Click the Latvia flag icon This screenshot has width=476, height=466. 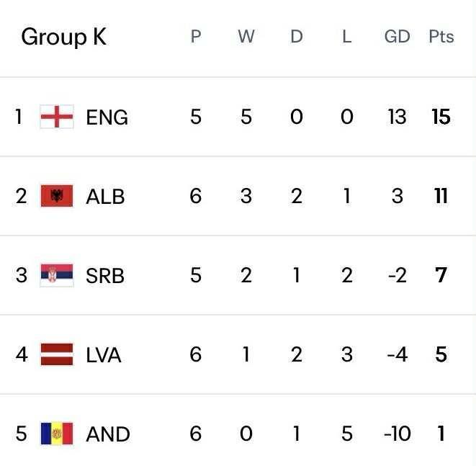coord(57,354)
